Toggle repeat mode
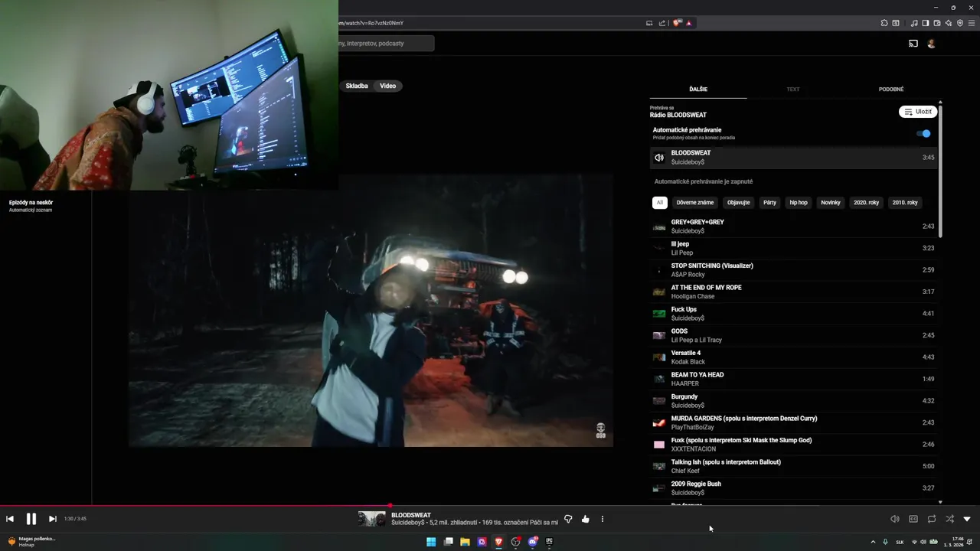The image size is (980, 551). click(932, 519)
